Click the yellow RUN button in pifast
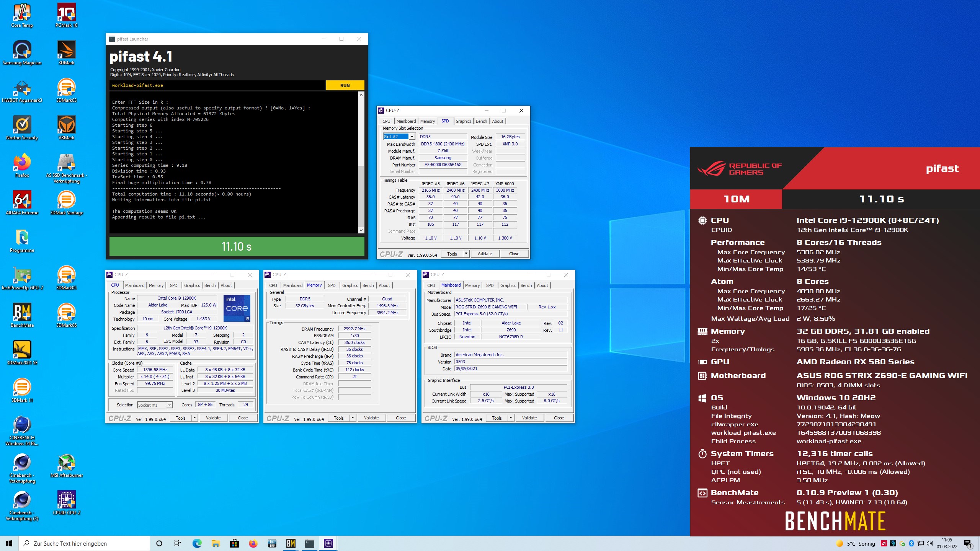 click(345, 85)
